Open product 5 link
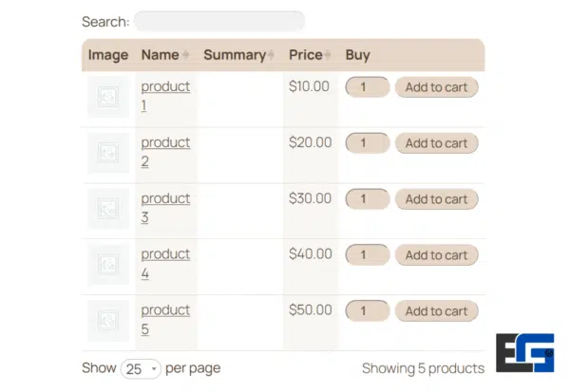This screenshot has height=392, width=570. pyautogui.click(x=164, y=311)
